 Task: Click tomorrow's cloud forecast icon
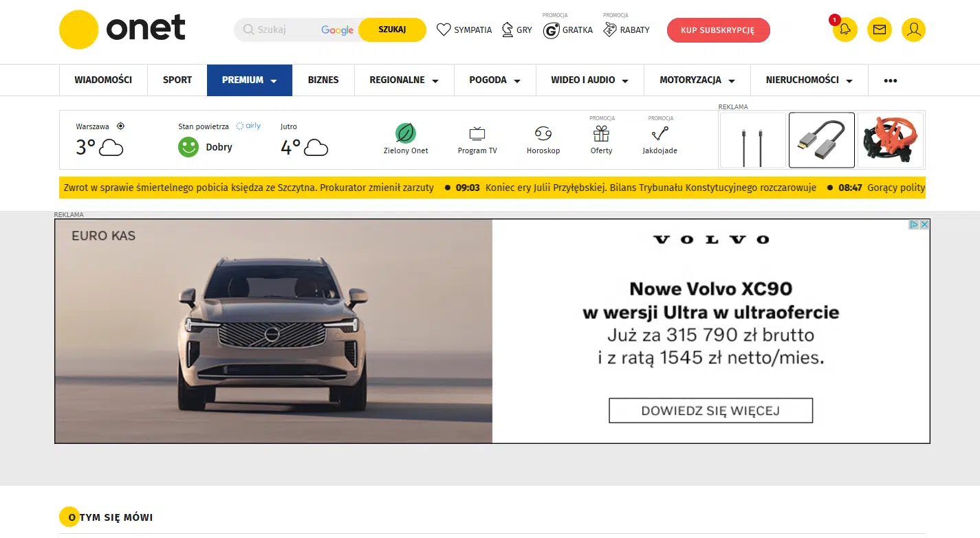316,147
